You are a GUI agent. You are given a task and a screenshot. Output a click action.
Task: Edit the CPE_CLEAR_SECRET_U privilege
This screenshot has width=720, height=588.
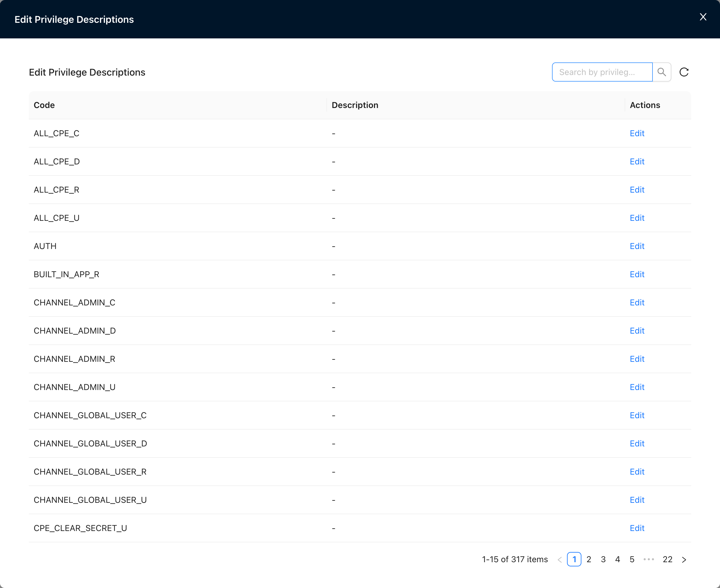click(637, 528)
